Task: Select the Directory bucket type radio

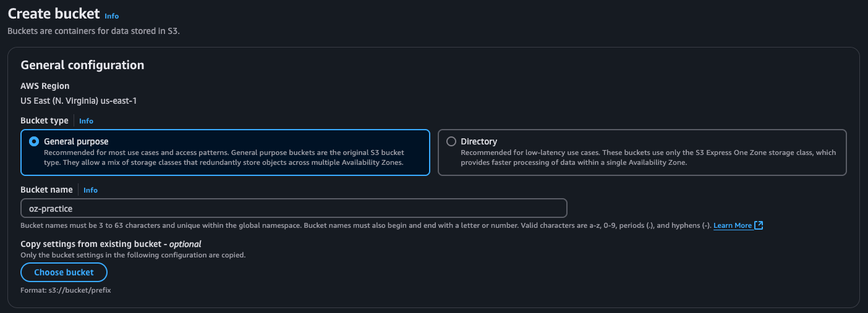Action: (451, 141)
